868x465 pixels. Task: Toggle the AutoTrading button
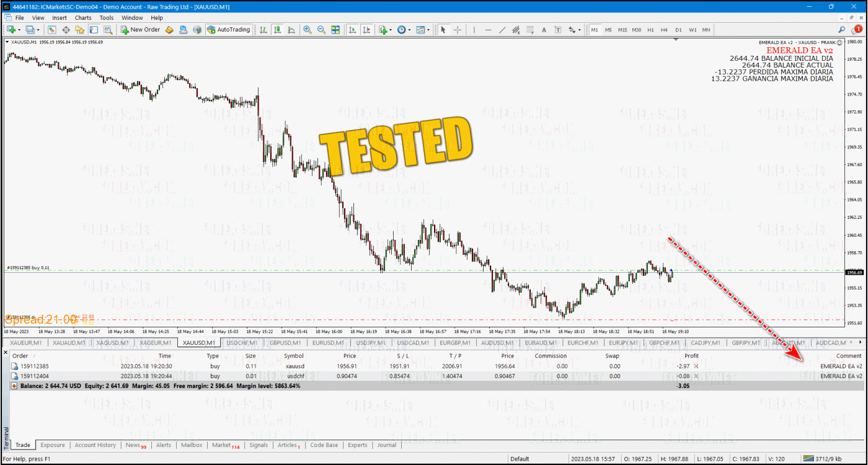click(x=229, y=30)
